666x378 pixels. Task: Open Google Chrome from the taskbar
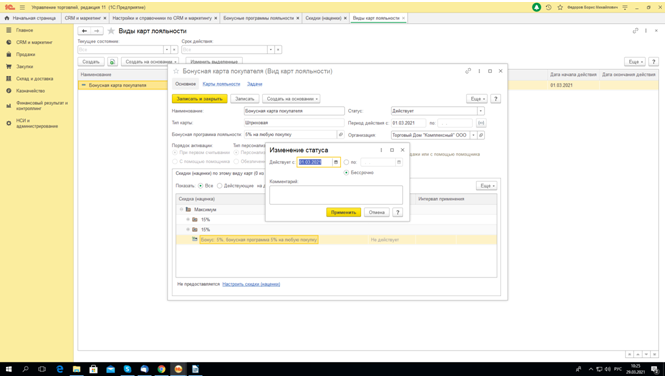[x=161, y=369]
